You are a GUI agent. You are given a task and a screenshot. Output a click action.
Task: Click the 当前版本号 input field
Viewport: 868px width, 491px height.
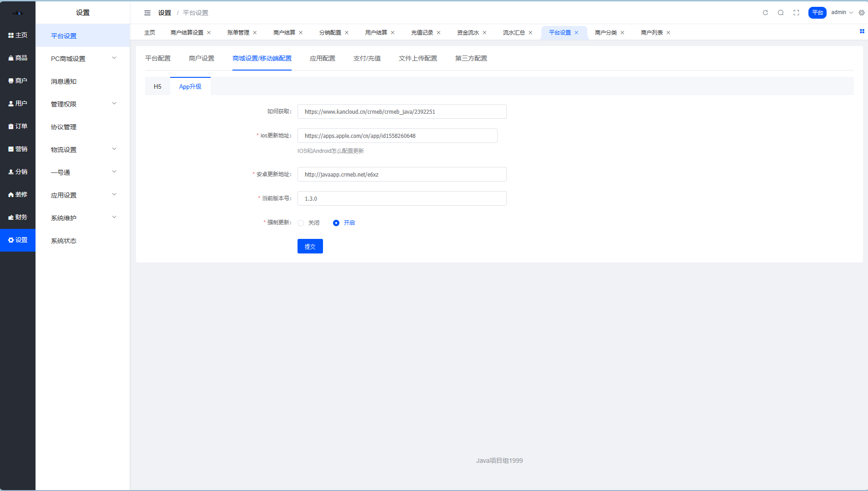[402, 198]
